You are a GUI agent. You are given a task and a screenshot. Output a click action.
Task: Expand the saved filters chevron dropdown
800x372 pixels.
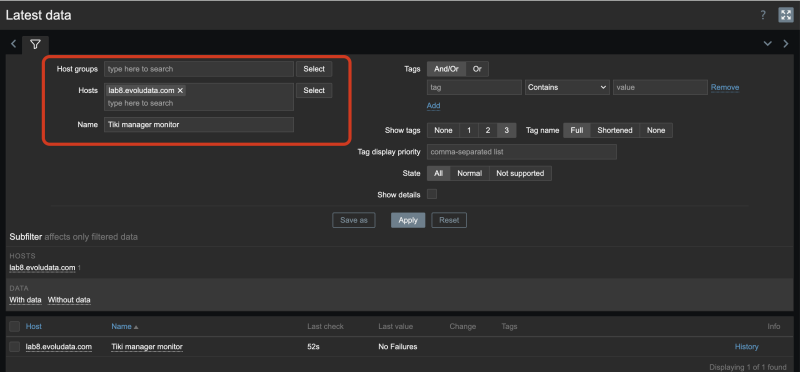[767, 44]
